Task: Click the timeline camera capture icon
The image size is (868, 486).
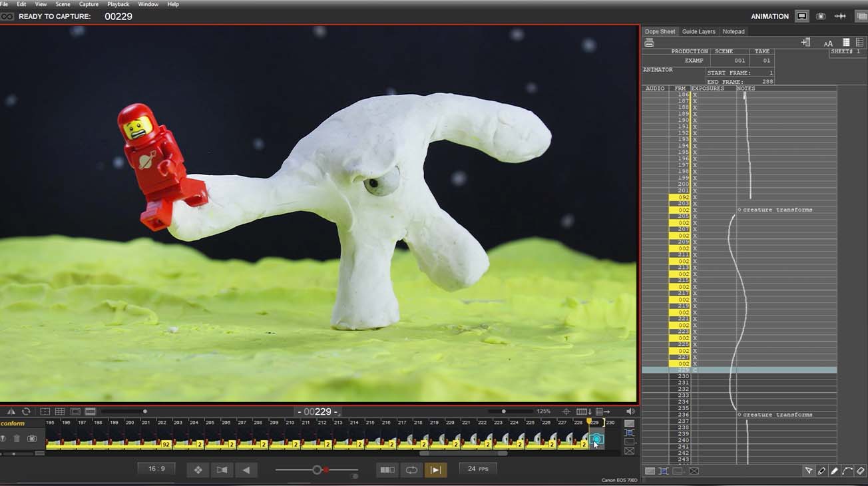Action: 31,439
